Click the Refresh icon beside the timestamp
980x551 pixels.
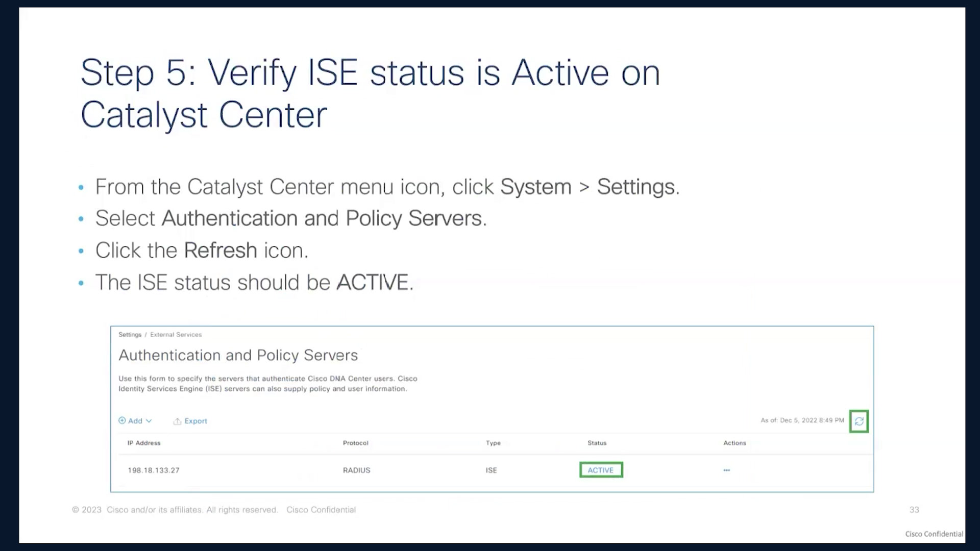coord(859,421)
